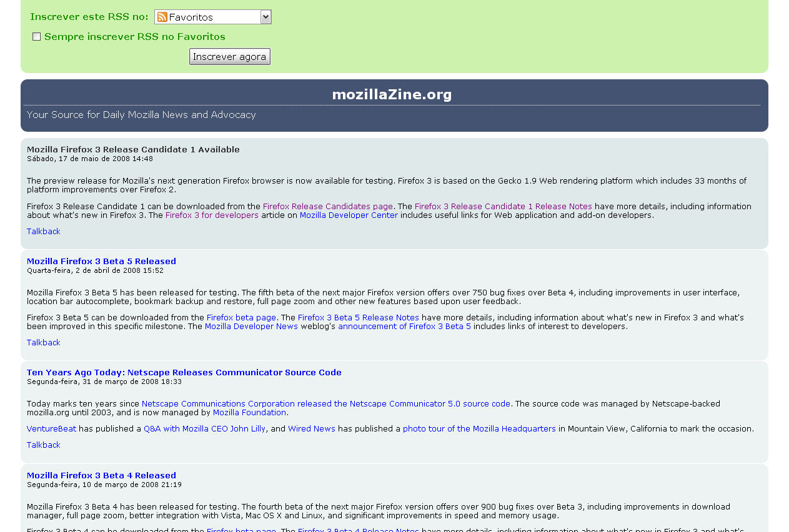Open Mozilla Firefox 3 Release Candidate 1 Available headline

point(133,150)
